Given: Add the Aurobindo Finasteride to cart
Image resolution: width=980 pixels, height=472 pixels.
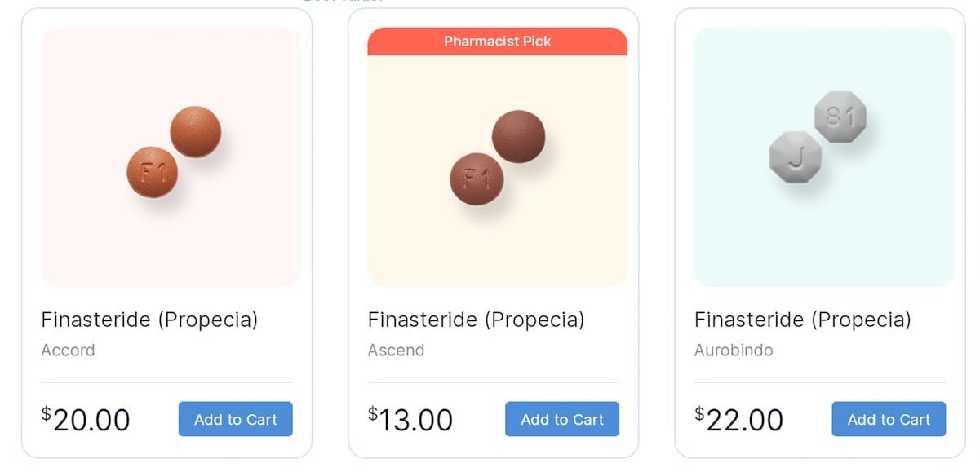Looking at the screenshot, I should coord(889,419).
